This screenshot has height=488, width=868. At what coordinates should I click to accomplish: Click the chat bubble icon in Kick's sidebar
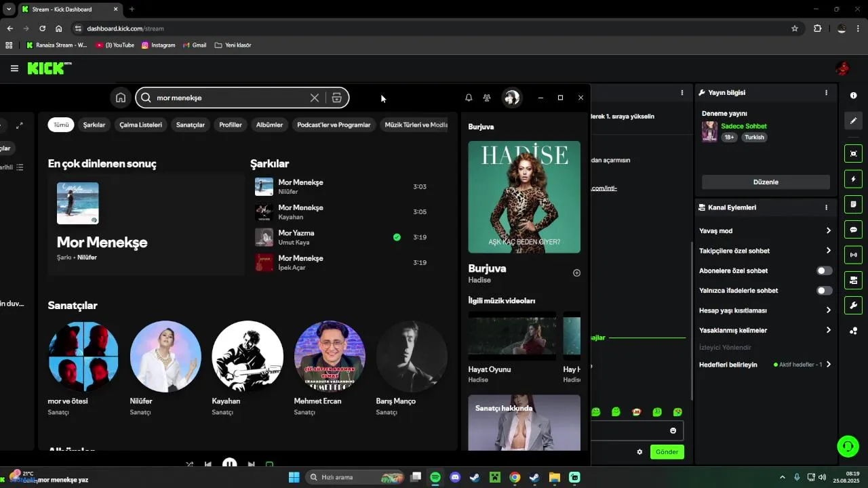(x=854, y=230)
